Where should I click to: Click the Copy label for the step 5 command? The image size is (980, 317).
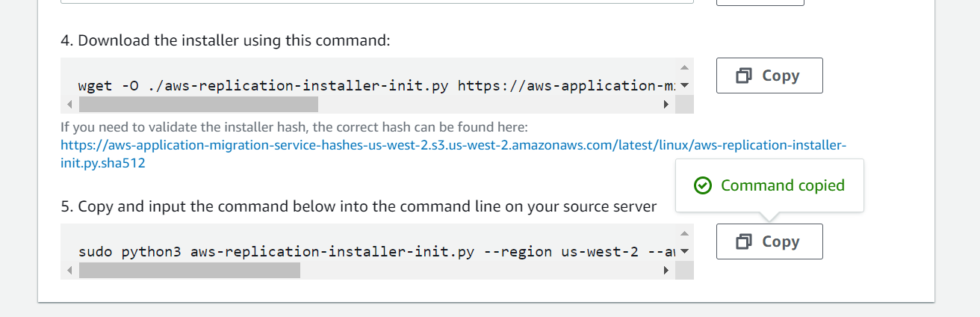[781, 241]
